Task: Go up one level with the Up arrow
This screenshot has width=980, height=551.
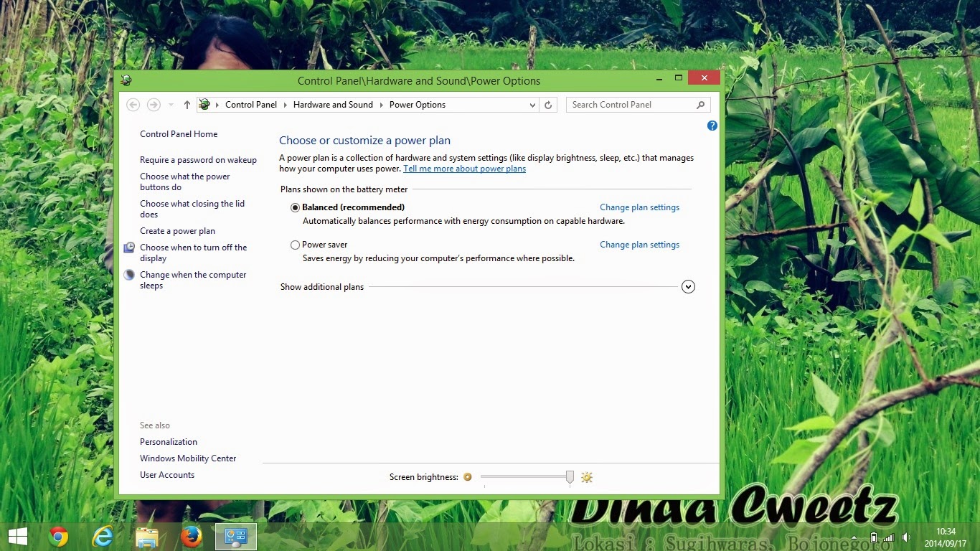Action: coord(187,105)
